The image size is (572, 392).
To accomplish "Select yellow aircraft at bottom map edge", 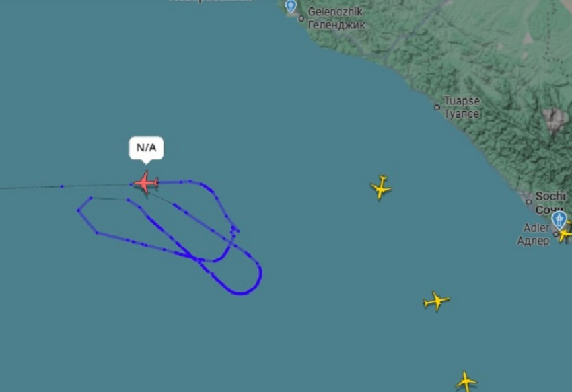I will point(466,381).
